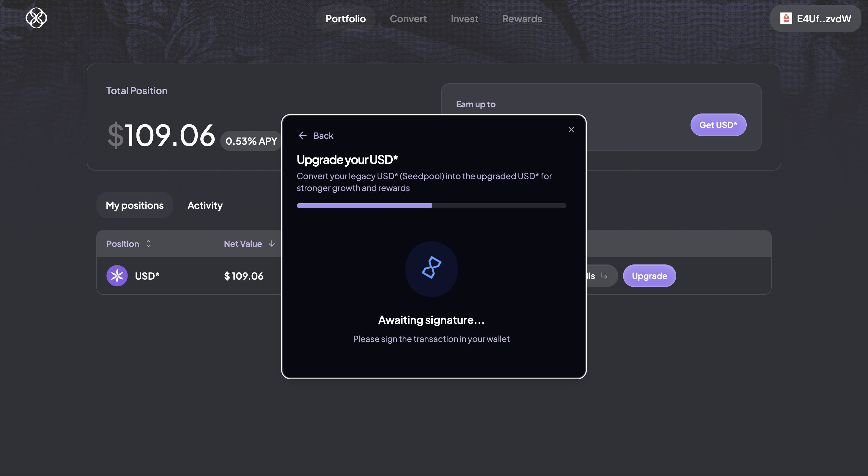Click the back arrow icon

point(303,135)
